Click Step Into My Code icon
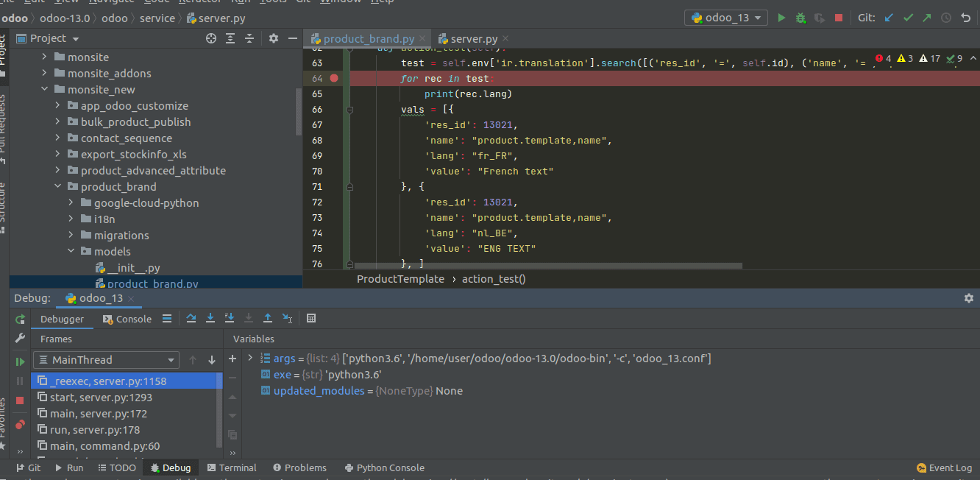 pos(230,318)
